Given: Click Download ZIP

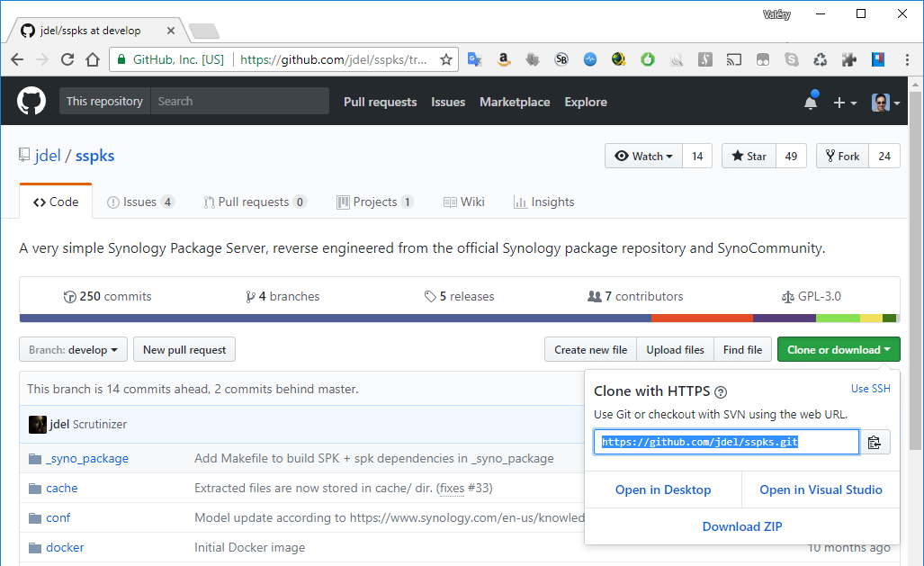Looking at the screenshot, I should tap(742, 526).
